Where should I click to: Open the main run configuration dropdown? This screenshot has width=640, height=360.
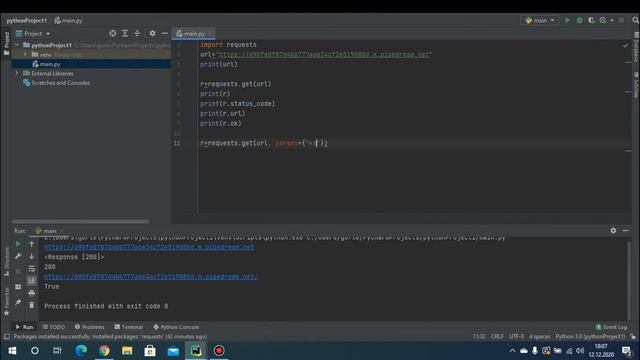(x=540, y=20)
